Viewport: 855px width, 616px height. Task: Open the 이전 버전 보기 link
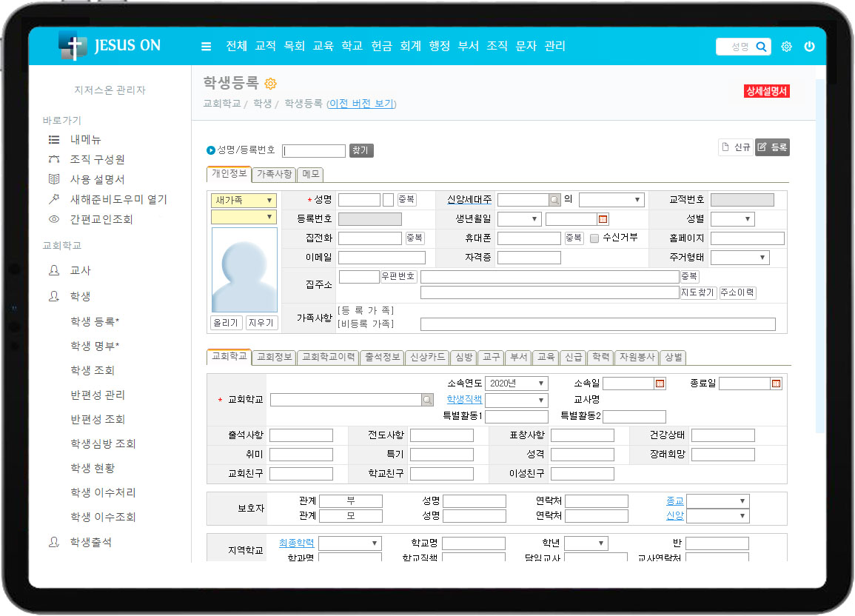pyautogui.click(x=361, y=104)
